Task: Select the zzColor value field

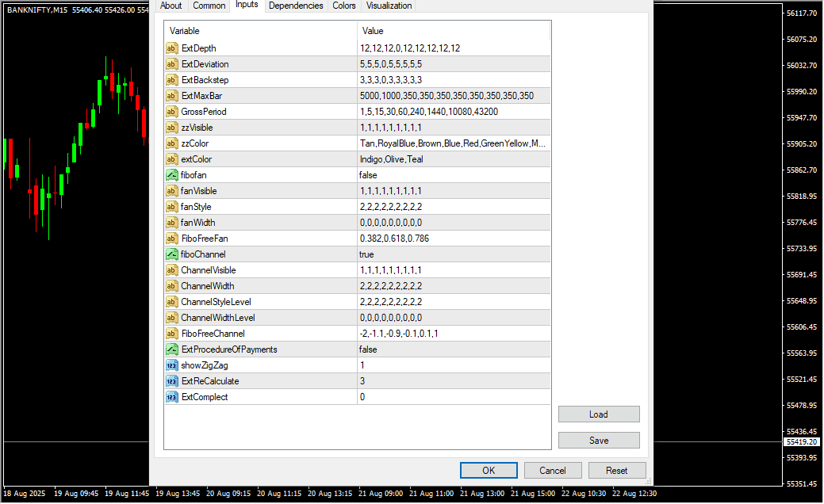Action: click(x=453, y=143)
